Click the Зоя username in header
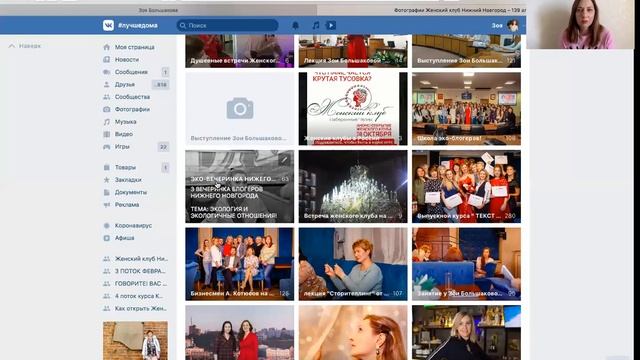640x360 pixels. [497, 25]
